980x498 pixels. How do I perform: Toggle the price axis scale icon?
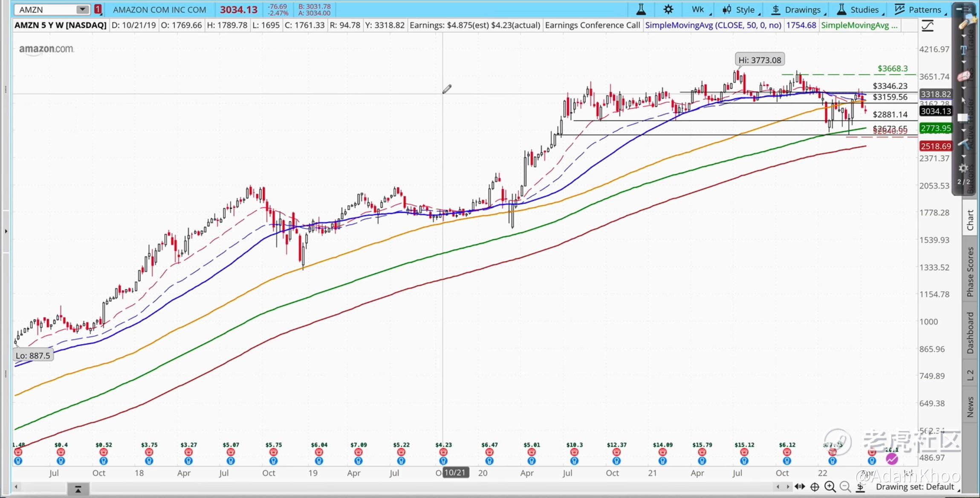(x=928, y=26)
